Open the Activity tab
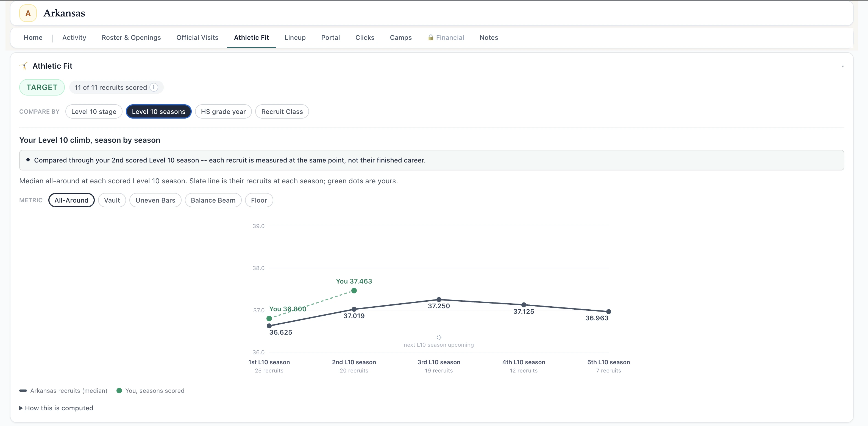The width and height of the screenshot is (868, 426). [x=74, y=37]
